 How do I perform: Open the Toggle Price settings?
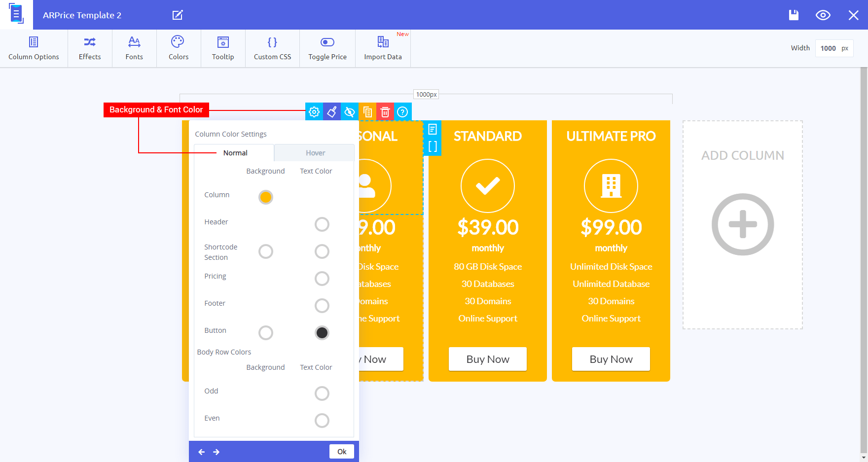[327, 48]
